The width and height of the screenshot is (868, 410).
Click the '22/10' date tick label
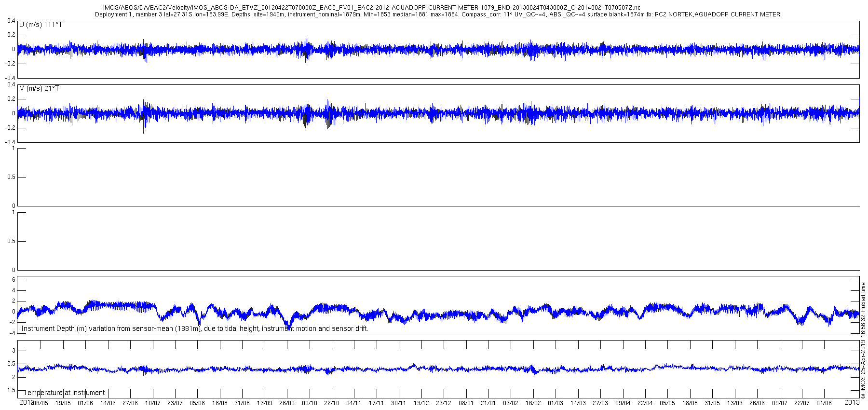tap(332, 403)
